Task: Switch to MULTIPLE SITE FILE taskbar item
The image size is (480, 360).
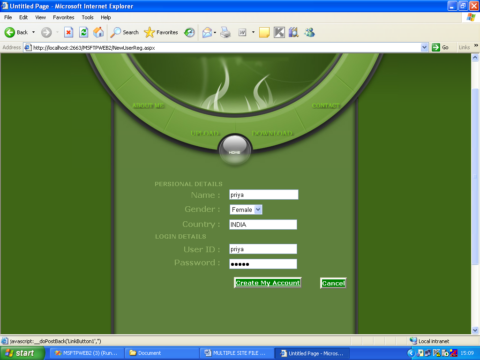Action: [237, 353]
